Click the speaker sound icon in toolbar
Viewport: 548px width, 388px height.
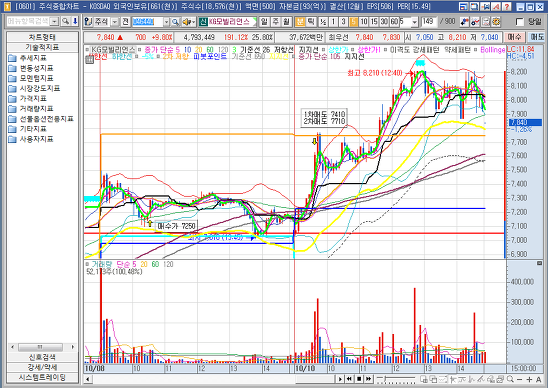point(188,22)
